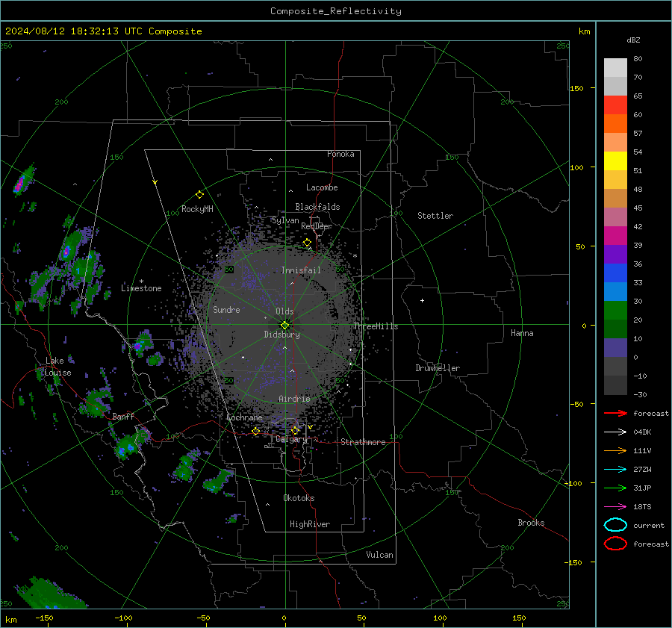Click the Composite_Reflectivity title
The height and width of the screenshot is (628, 672).
(336, 11)
